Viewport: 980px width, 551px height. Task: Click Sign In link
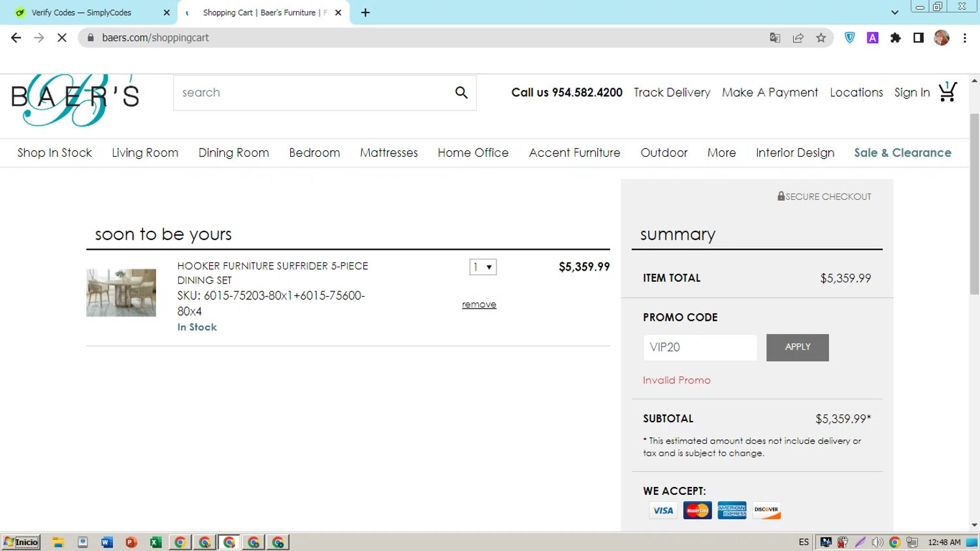(912, 93)
